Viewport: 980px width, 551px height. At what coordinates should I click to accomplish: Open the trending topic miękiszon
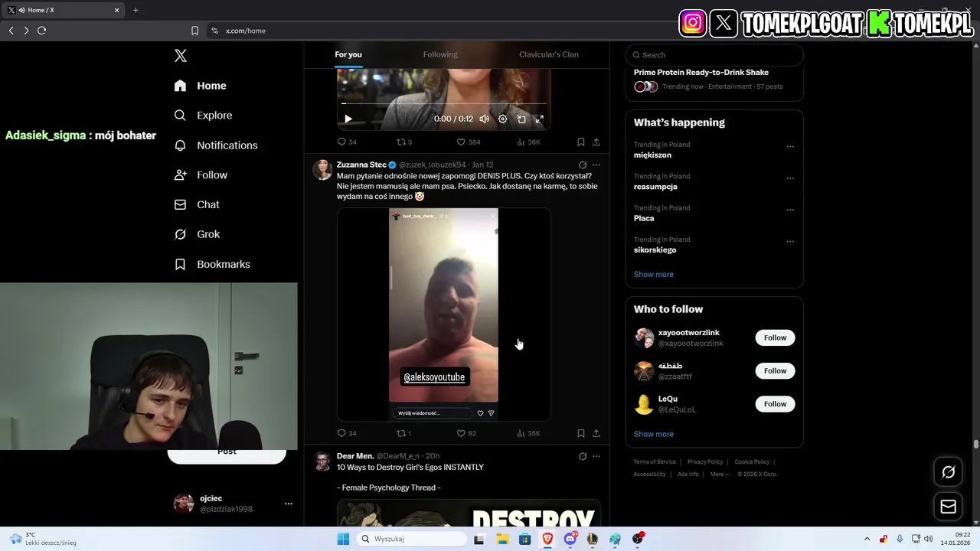[652, 155]
